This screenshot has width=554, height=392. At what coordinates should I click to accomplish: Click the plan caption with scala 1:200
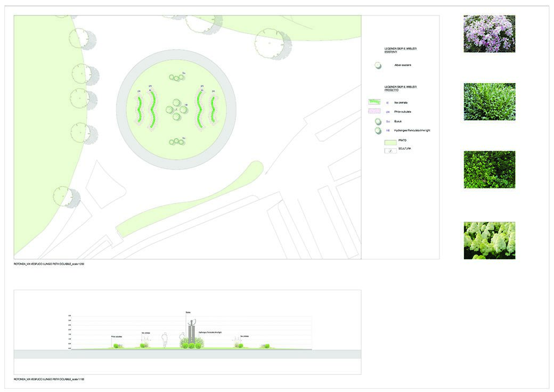point(49,264)
